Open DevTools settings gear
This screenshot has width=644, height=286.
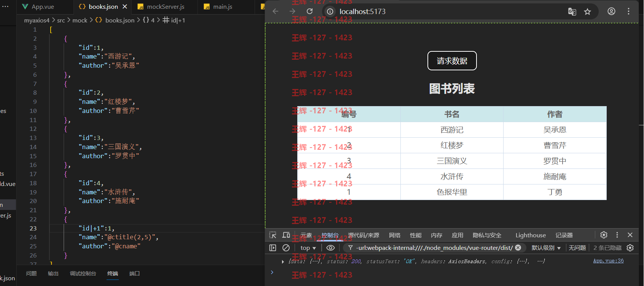tap(604, 235)
